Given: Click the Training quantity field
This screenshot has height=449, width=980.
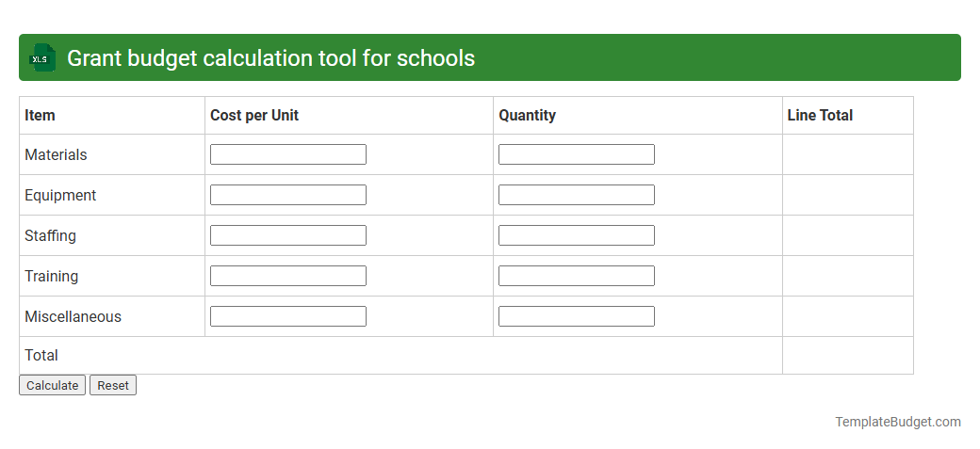Looking at the screenshot, I should pyautogui.click(x=577, y=276).
